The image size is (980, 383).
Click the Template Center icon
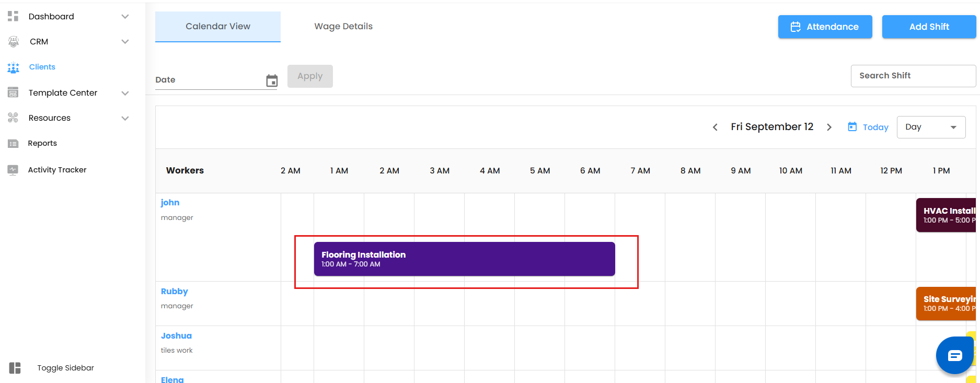click(x=13, y=92)
